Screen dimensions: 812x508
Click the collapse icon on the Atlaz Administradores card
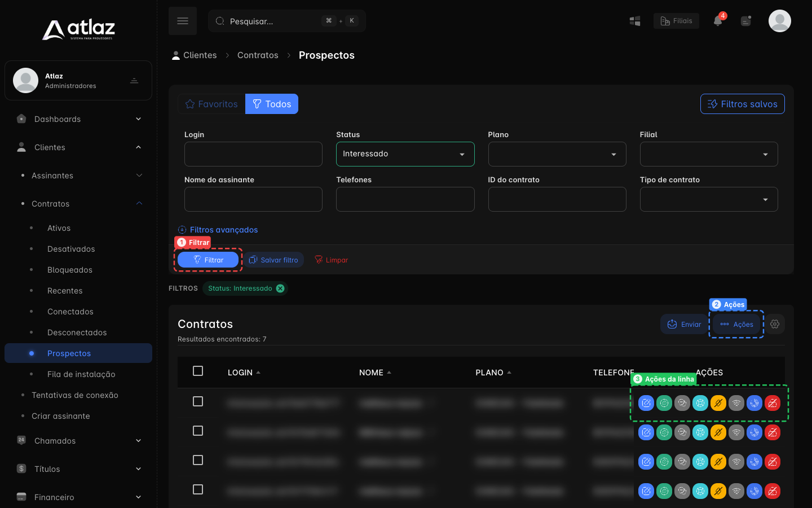(134, 81)
